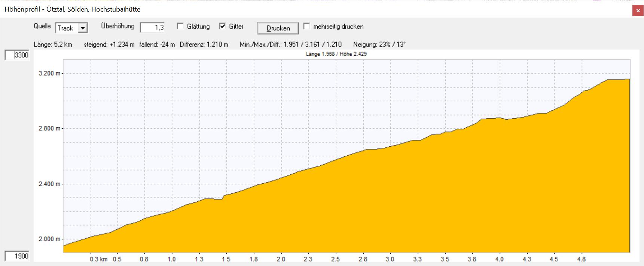
Task: Click the Höhenprofil window title text
Action: click(73, 9)
